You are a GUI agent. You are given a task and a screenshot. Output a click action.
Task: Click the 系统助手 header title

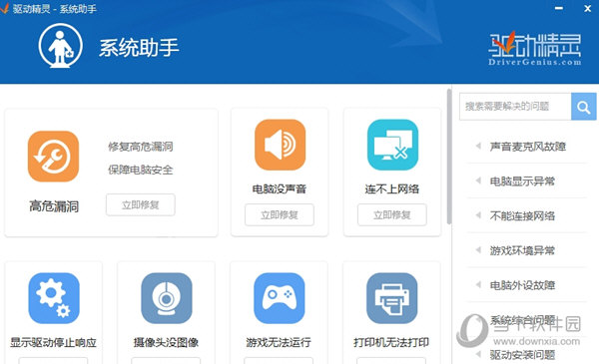(x=139, y=48)
